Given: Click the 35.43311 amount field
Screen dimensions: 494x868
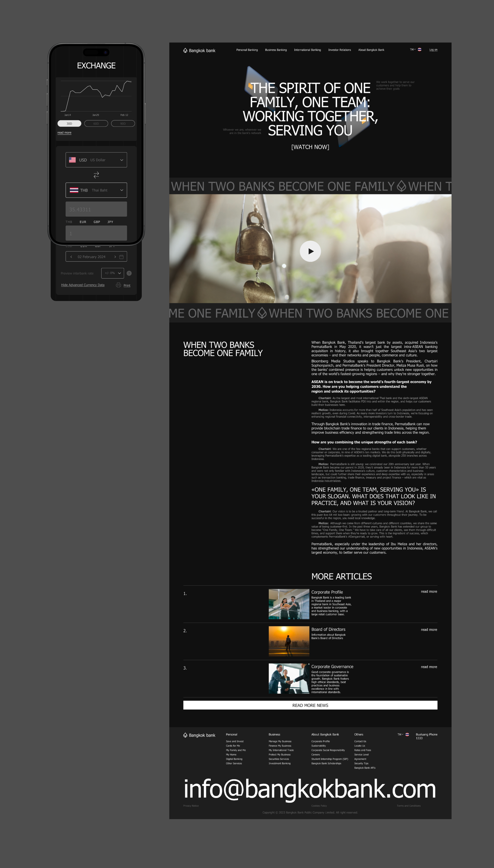Looking at the screenshot, I should (x=96, y=209).
